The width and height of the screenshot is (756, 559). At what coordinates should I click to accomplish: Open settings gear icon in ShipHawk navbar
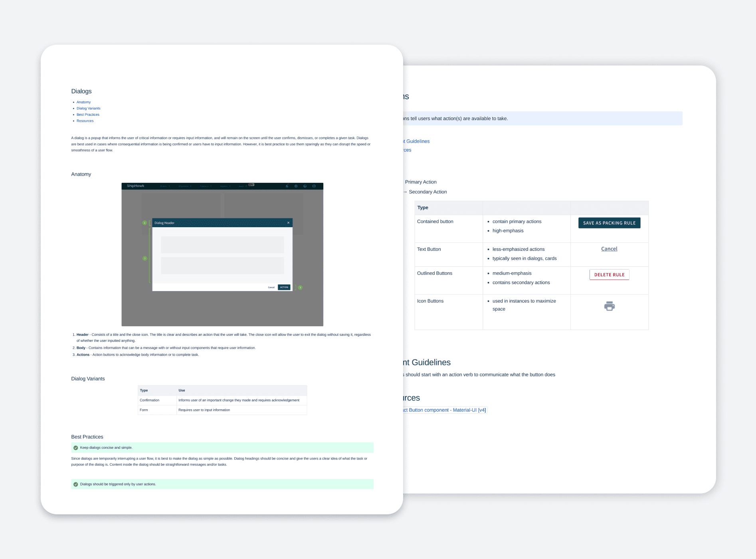[296, 186]
